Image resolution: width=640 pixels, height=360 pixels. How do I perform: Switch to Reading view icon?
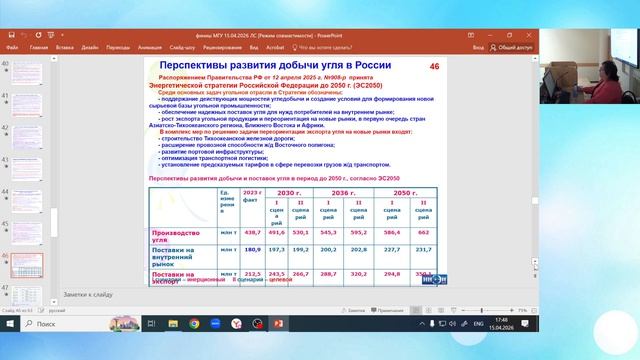pyautogui.click(x=441, y=311)
